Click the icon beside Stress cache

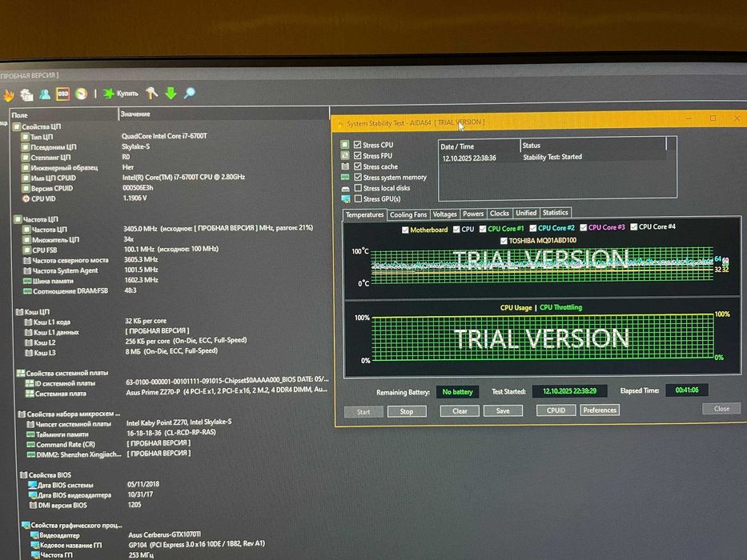[x=345, y=166]
